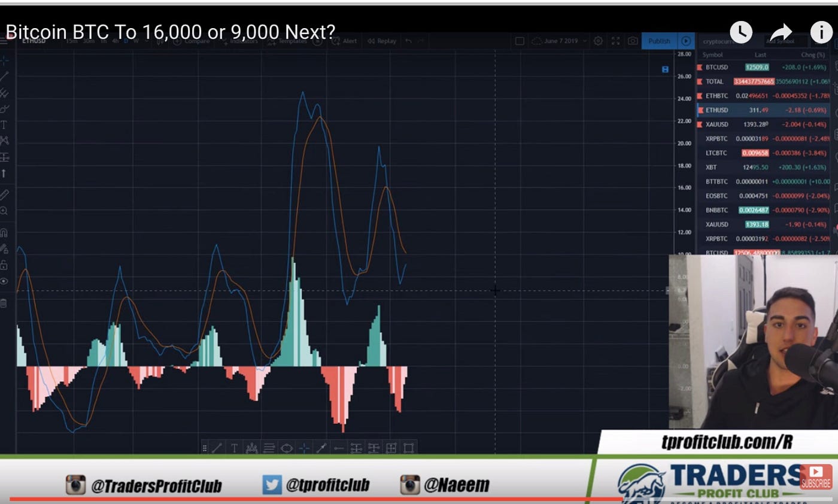Pick line tool in floating favorites toolbar

[217, 448]
